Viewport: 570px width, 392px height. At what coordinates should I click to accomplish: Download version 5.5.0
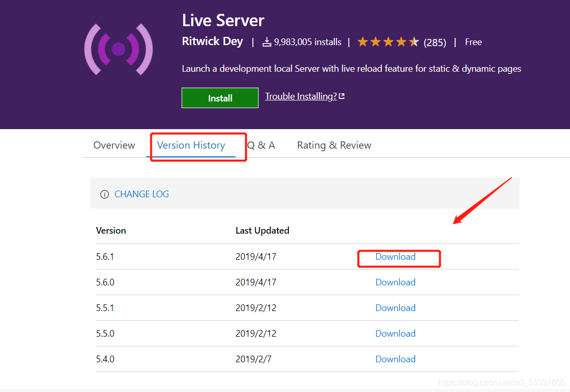click(395, 334)
